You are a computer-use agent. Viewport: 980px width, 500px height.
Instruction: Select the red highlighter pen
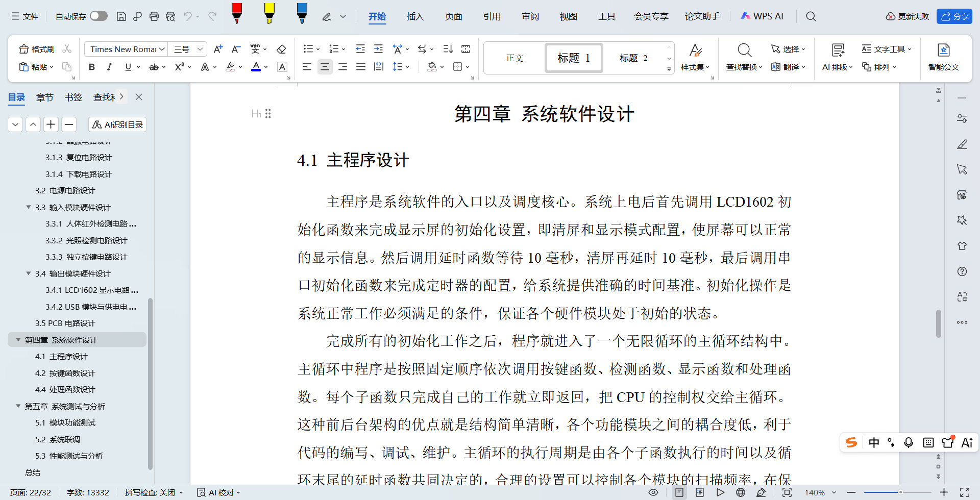[236, 14]
